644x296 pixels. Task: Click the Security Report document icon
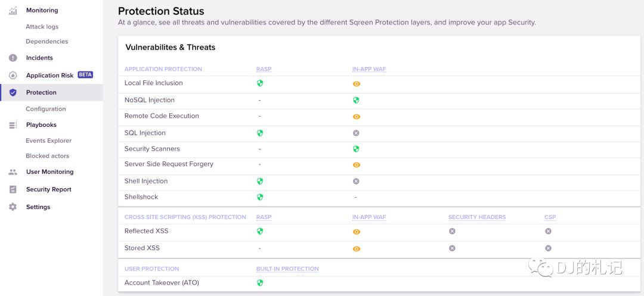pos(13,189)
